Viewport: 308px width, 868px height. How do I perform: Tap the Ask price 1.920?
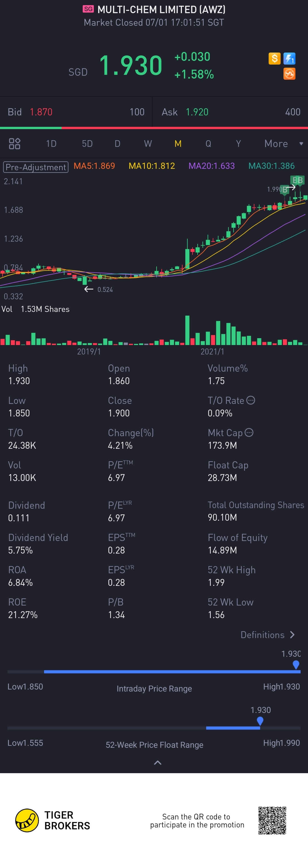[197, 112]
